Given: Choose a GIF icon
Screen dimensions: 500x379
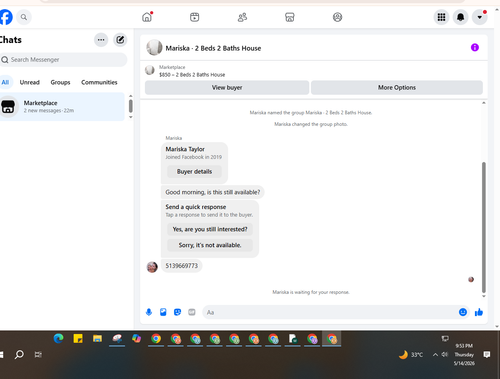Looking at the screenshot, I should pyautogui.click(x=192, y=312).
